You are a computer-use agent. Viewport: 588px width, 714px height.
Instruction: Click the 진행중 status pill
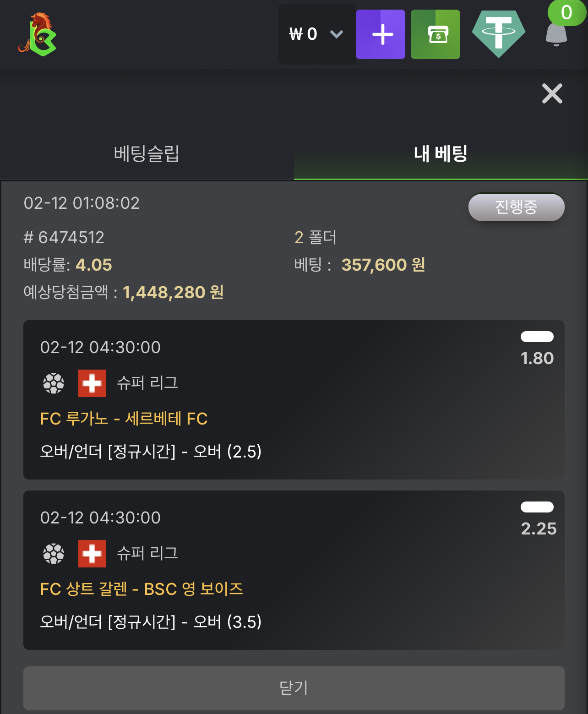[516, 207]
